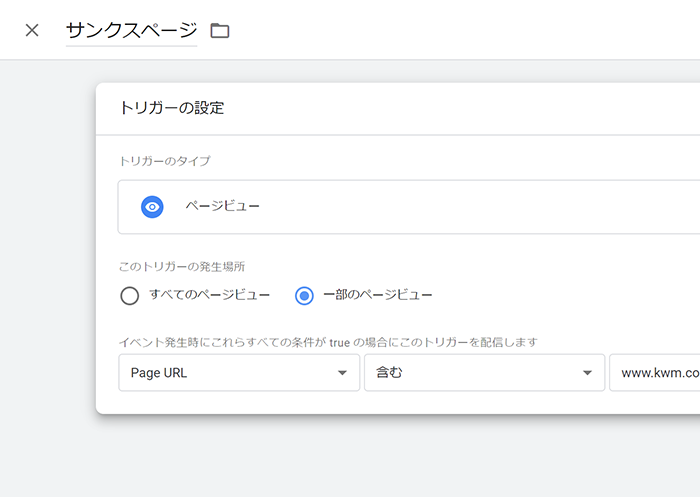Image resolution: width=700 pixels, height=497 pixels.
Task: Open the Page URL variable dropdown
Action: tap(239, 372)
